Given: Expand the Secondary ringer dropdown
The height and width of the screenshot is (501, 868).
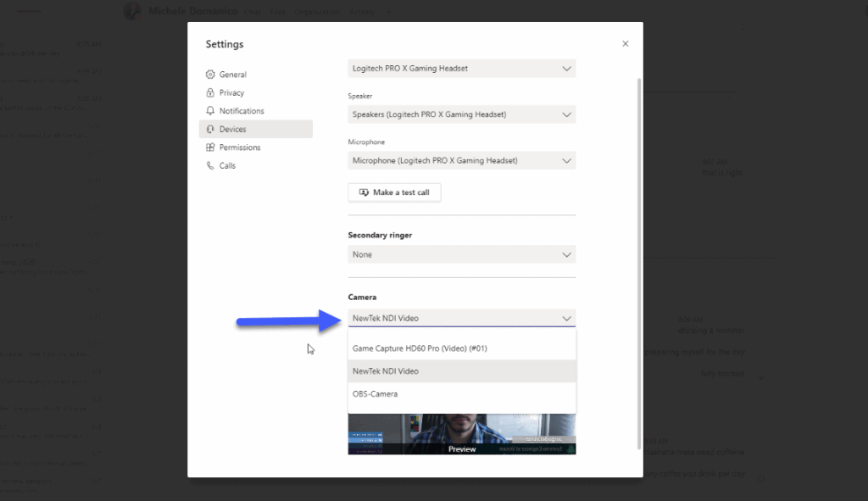Looking at the screenshot, I should pos(462,254).
